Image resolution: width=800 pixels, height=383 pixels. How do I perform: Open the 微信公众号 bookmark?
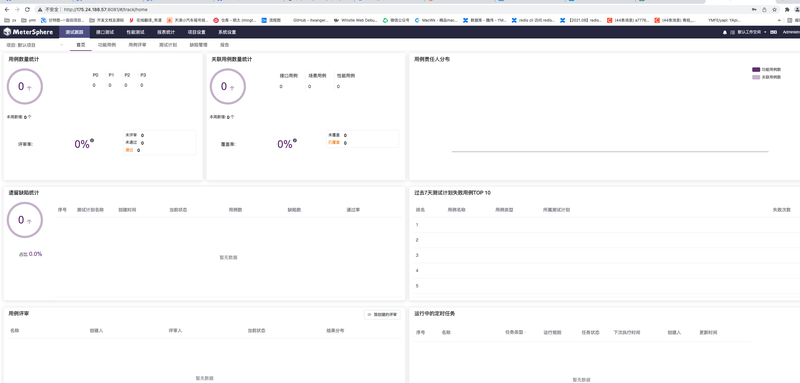[x=396, y=20]
